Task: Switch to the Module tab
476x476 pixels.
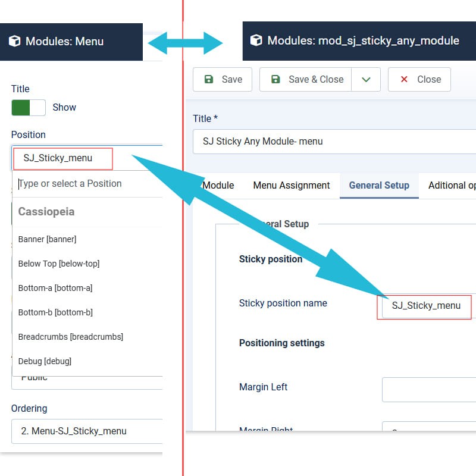Action: point(218,185)
